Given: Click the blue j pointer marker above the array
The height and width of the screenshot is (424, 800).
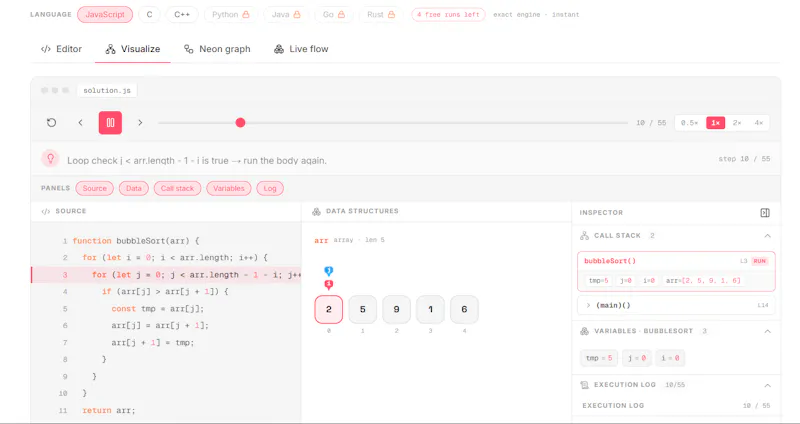Looking at the screenshot, I should click(329, 271).
